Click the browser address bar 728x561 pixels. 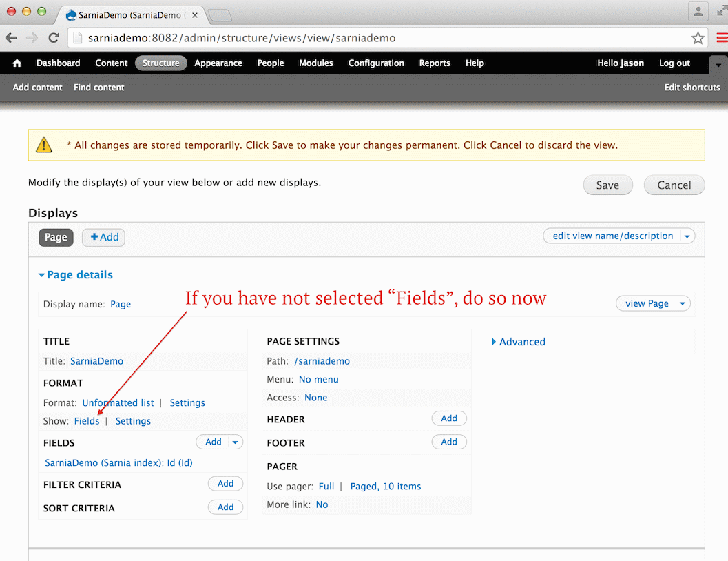379,38
